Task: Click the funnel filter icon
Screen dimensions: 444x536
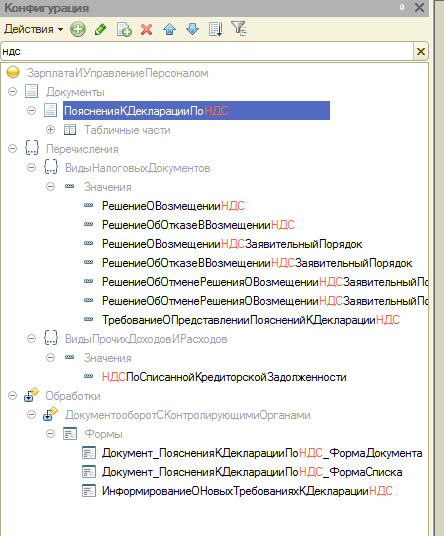Action: [x=239, y=29]
